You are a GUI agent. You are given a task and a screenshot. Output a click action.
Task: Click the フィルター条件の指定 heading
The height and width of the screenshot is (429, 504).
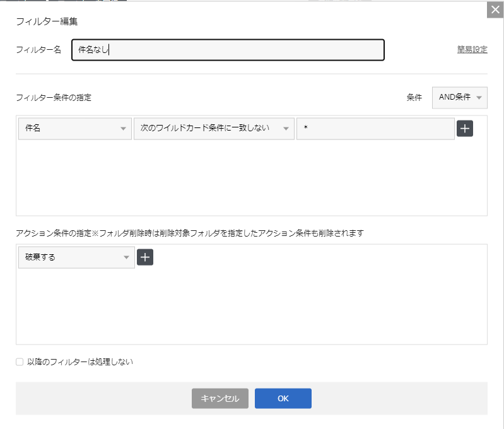pyautogui.click(x=54, y=98)
